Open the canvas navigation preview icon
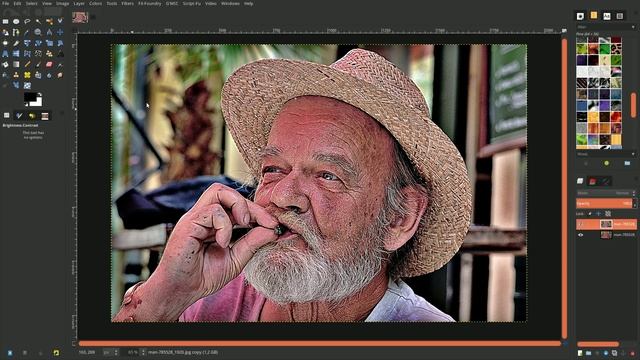The width and height of the screenshot is (640, 360). tap(565, 344)
